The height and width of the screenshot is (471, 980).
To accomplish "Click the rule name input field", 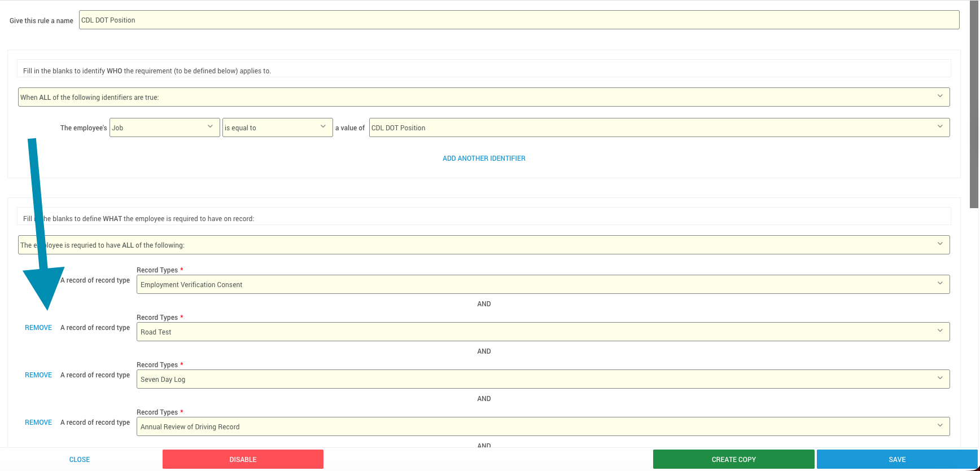I will (518, 20).
